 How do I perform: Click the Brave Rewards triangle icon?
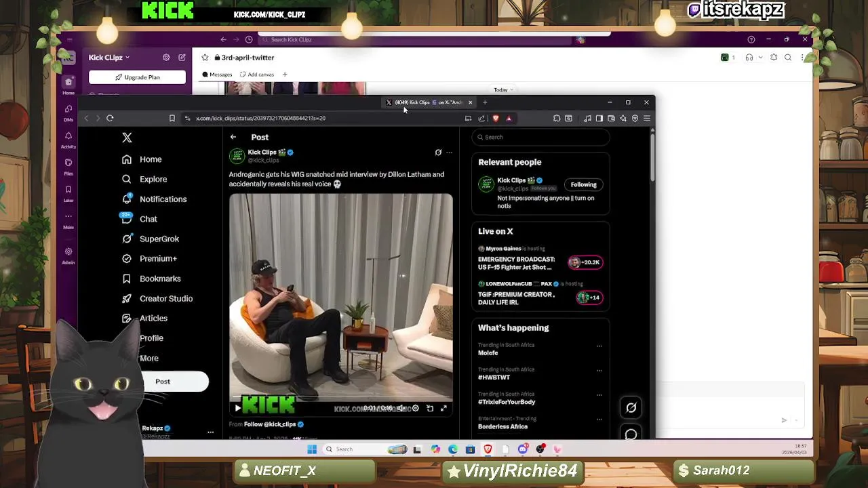pyautogui.click(x=509, y=118)
